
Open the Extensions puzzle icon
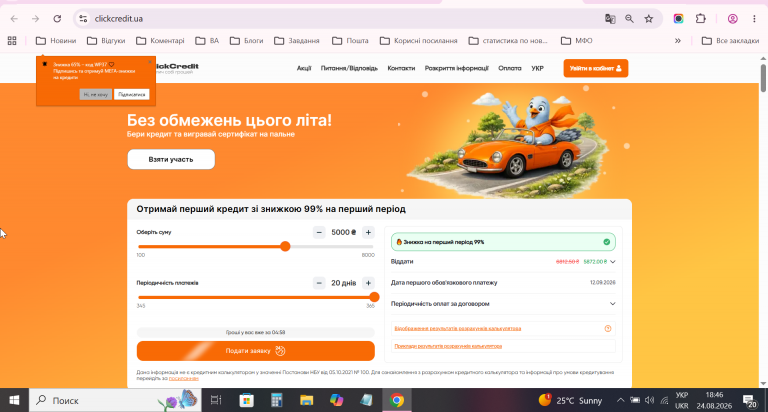pyautogui.click(x=700, y=19)
